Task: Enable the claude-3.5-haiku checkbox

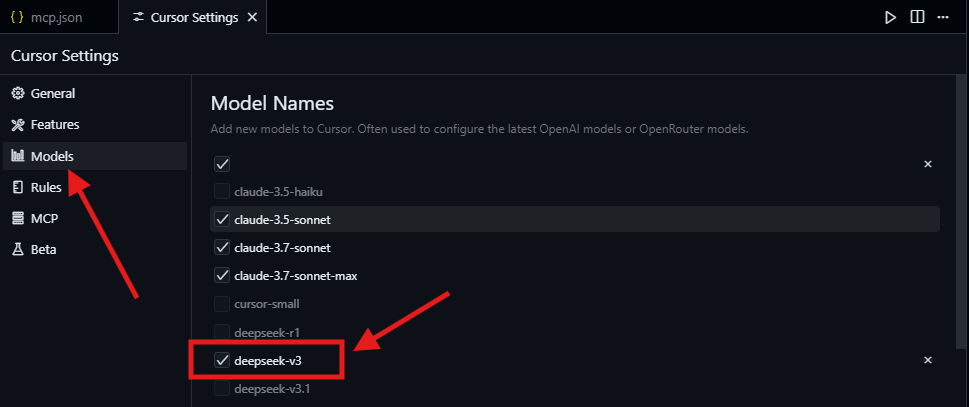Action: [x=222, y=191]
